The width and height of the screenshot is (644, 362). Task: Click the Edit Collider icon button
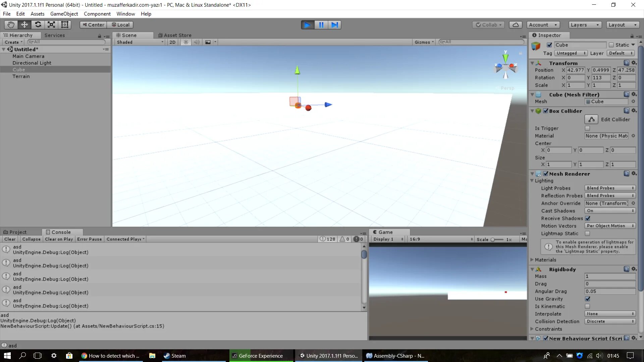click(591, 119)
